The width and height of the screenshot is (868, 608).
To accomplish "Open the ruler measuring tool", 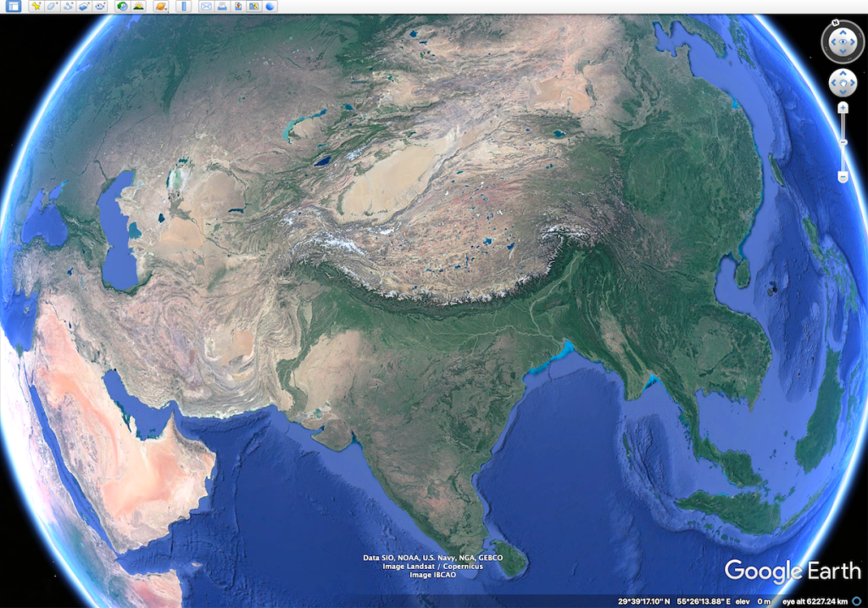I will click(184, 6).
